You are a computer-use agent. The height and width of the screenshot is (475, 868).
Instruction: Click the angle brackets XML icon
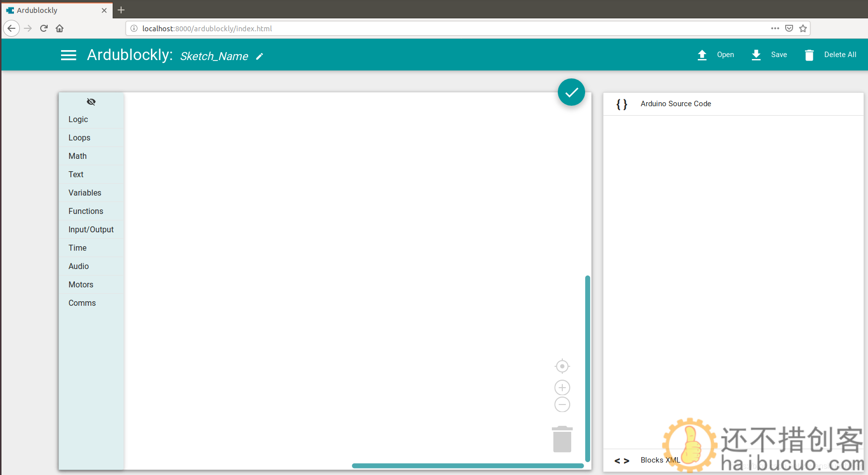click(x=622, y=461)
